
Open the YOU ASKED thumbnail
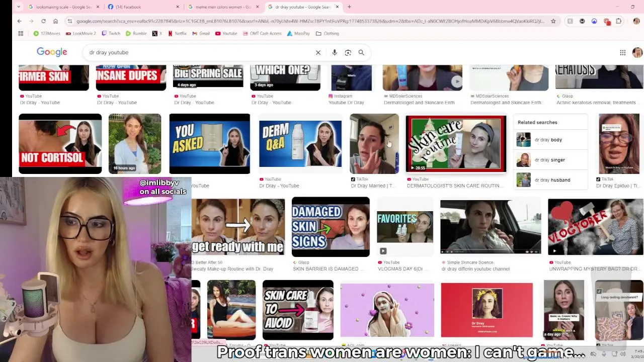pos(209,144)
